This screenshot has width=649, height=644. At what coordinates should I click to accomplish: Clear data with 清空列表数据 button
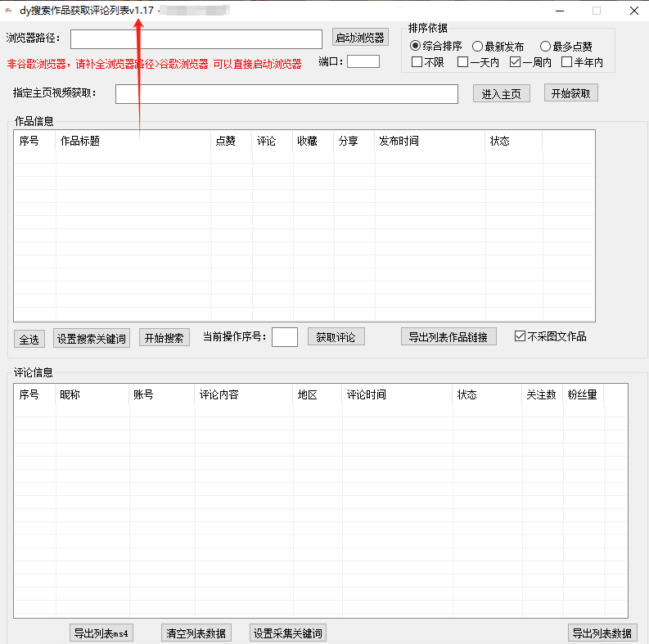(x=196, y=633)
